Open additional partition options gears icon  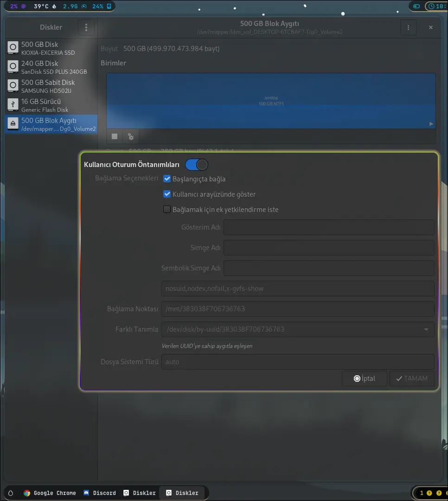[x=130, y=136]
